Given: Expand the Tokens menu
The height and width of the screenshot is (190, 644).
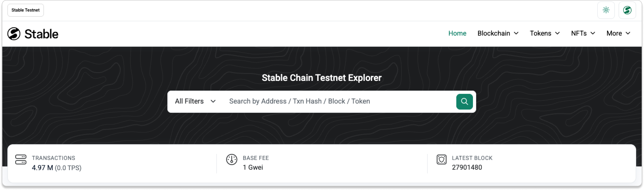Looking at the screenshot, I should 545,33.
